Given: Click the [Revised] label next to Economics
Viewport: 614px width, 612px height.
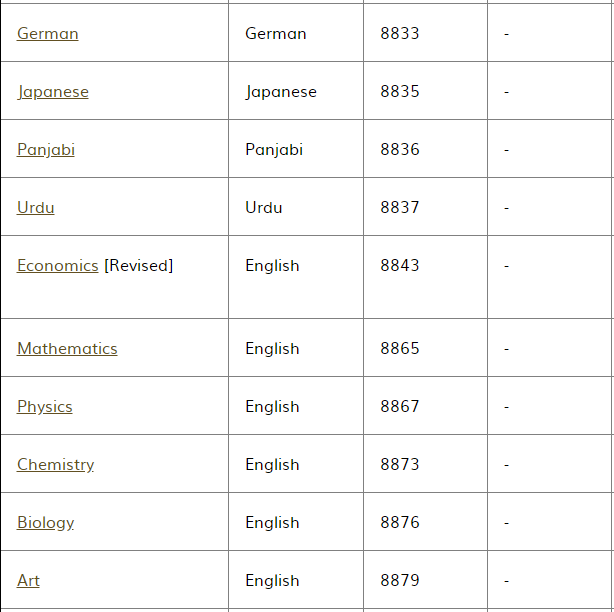Looking at the screenshot, I should pos(139,265).
